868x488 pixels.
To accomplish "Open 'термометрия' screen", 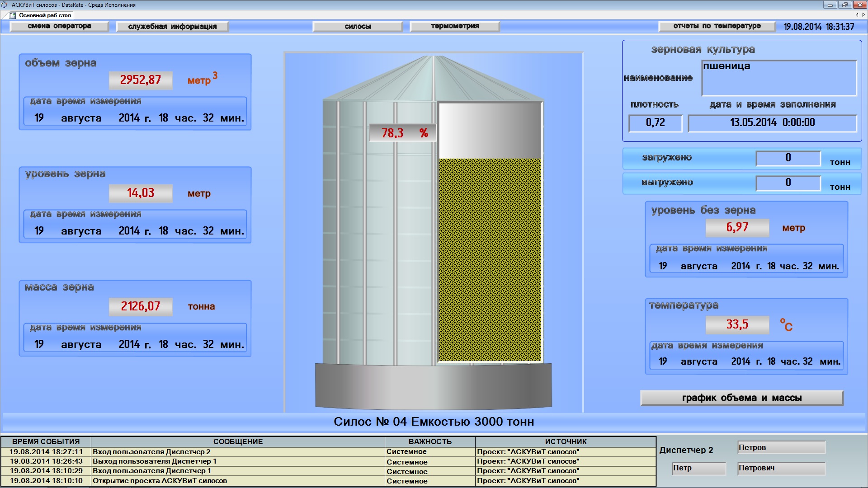I will [x=455, y=26].
